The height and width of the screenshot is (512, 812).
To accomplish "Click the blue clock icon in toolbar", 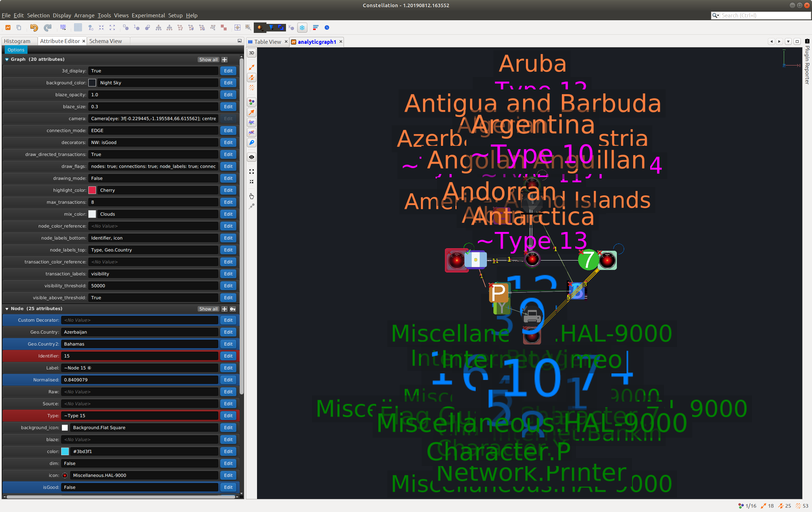I will tap(327, 27).
